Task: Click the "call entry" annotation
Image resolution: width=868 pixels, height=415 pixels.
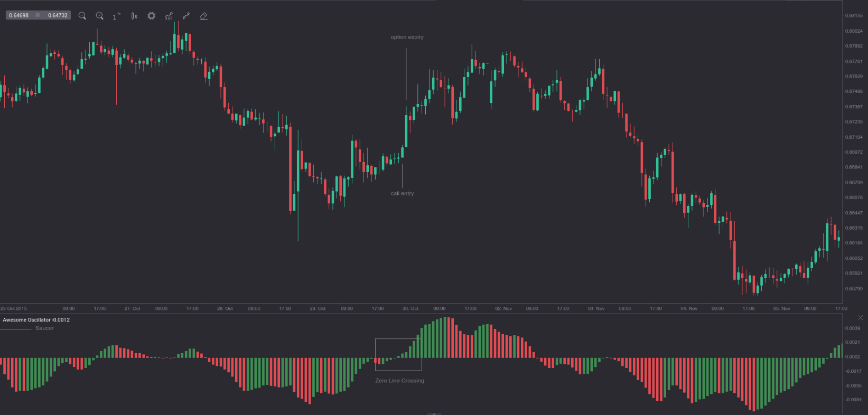Action: [402, 193]
